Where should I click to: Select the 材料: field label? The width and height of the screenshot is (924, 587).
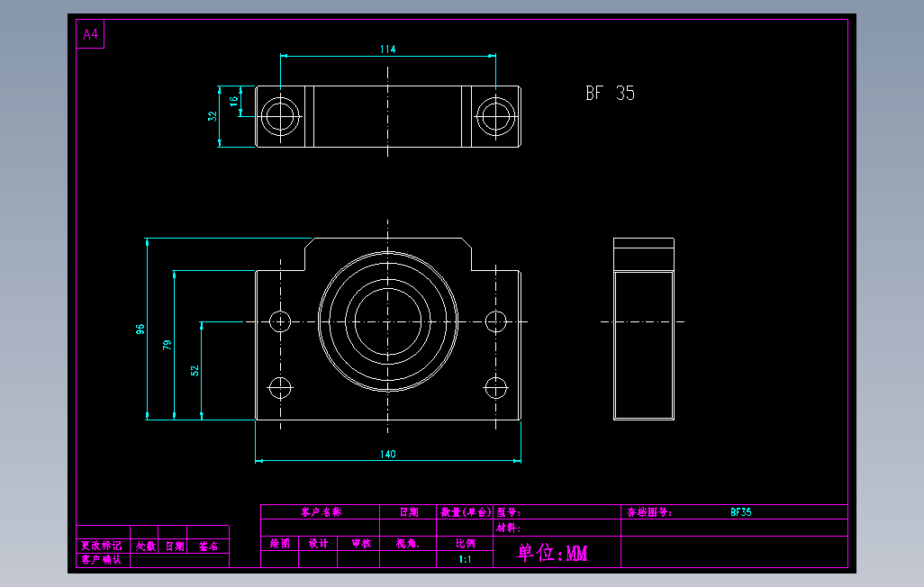(x=508, y=528)
